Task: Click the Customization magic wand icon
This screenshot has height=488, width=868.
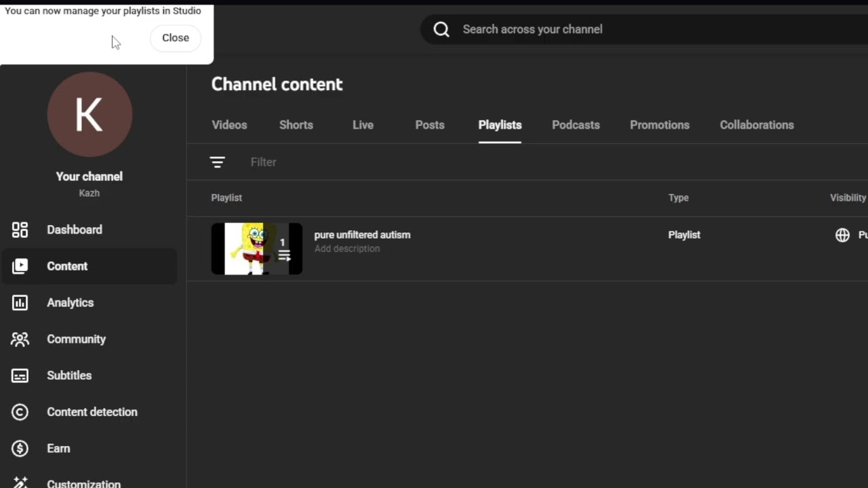Action: tap(20, 482)
